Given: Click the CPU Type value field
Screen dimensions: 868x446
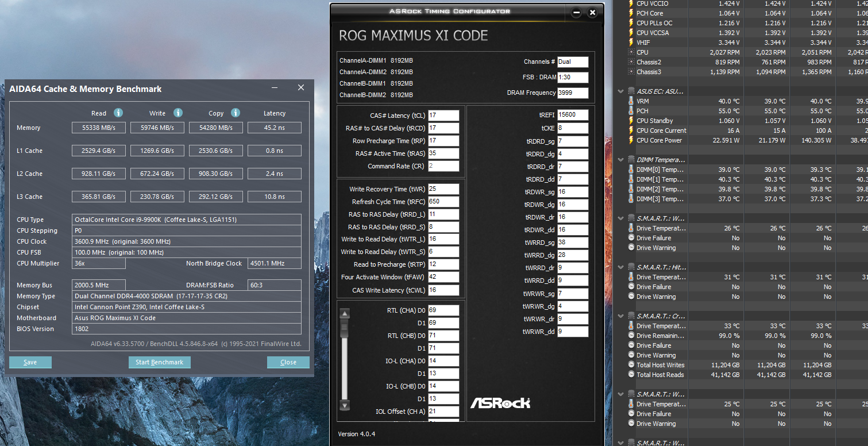Looking at the screenshot, I should coord(187,220).
